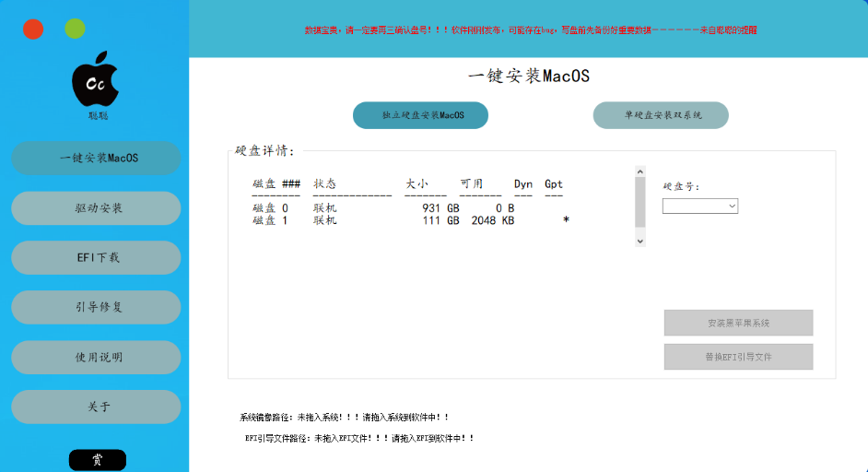This screenshot has width=868, height=472.
Task: Click the 聪聪 label under the logo
Action: tap(98, 116)
